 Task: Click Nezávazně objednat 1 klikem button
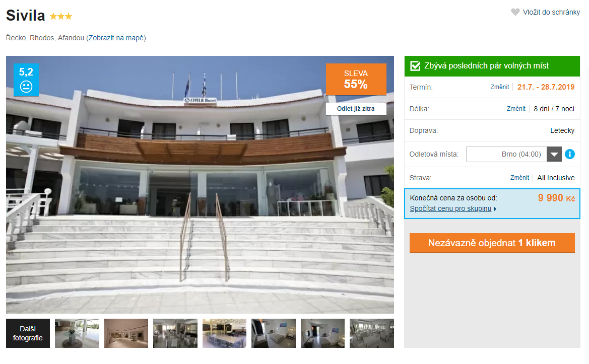click(492, 243)
